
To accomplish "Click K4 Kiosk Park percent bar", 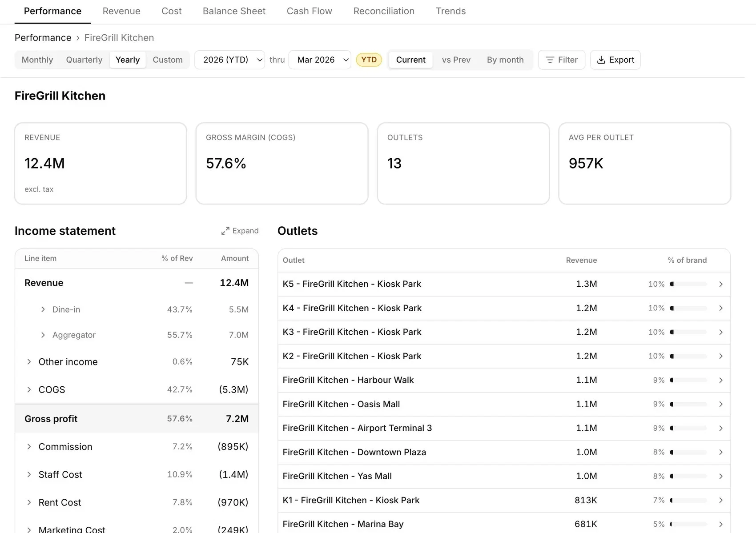I will 688,308.
